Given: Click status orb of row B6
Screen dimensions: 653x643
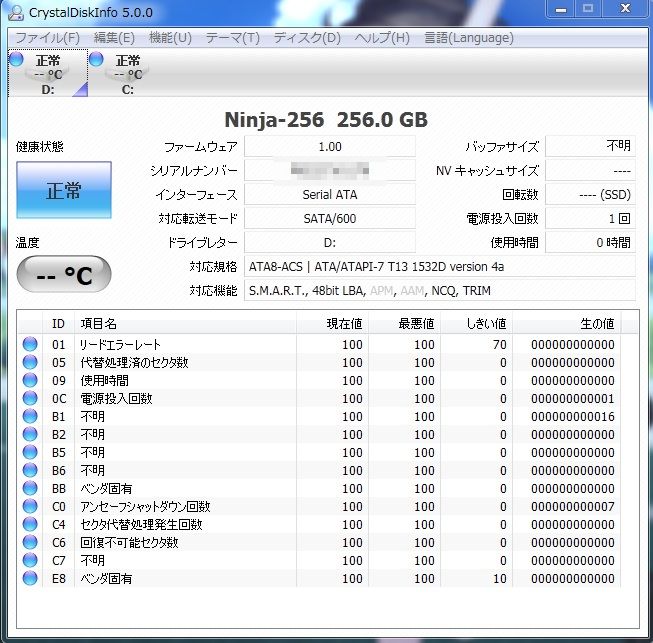Looking at the screenshot, I should coord(30,470).
